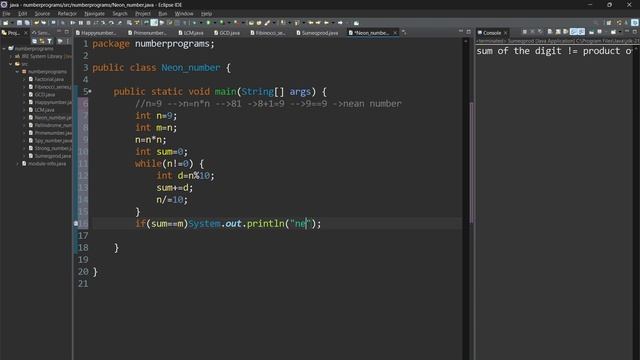Open the Edit menu

[x=22, y=13]
